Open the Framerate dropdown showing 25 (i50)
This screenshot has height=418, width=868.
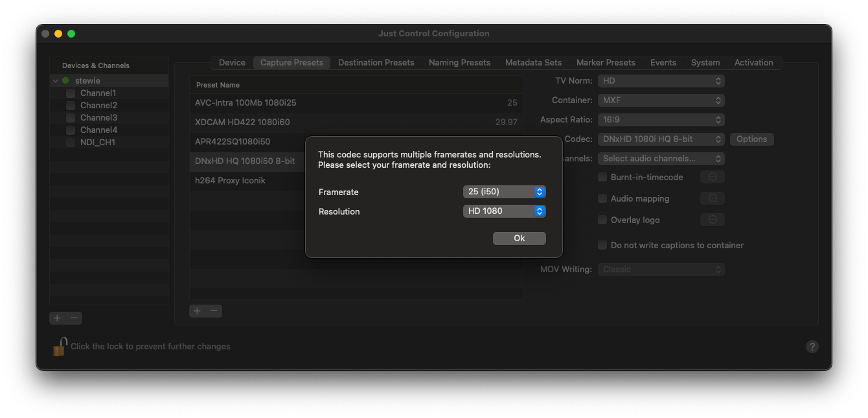pyautogui.click(x=505, y=192)
